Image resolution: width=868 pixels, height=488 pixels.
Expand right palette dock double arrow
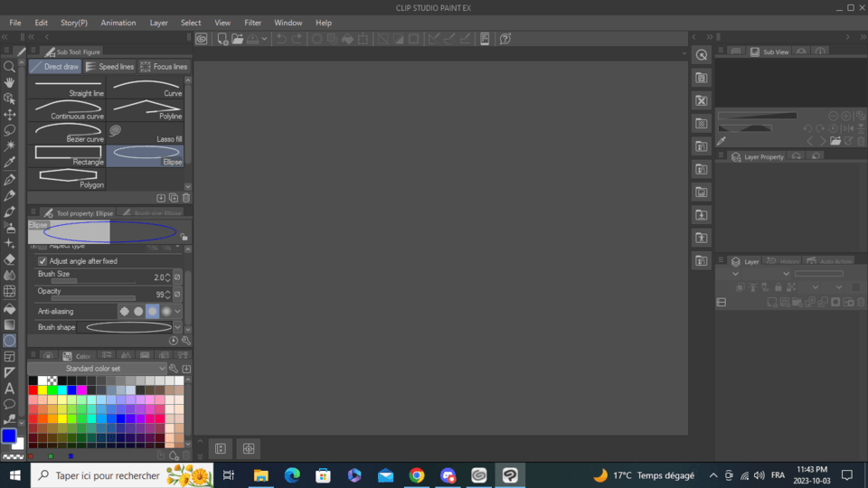pos(863,37)
